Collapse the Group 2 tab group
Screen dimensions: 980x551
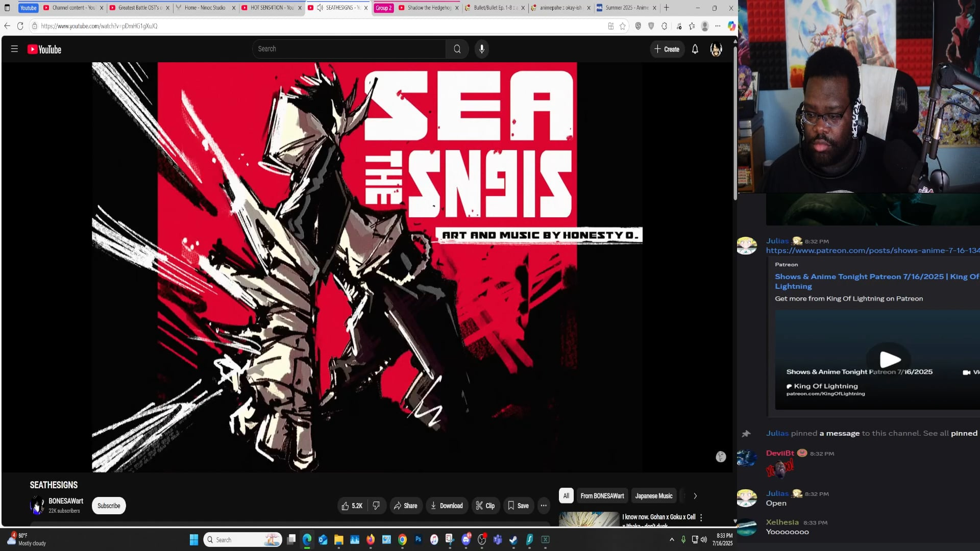383,8
